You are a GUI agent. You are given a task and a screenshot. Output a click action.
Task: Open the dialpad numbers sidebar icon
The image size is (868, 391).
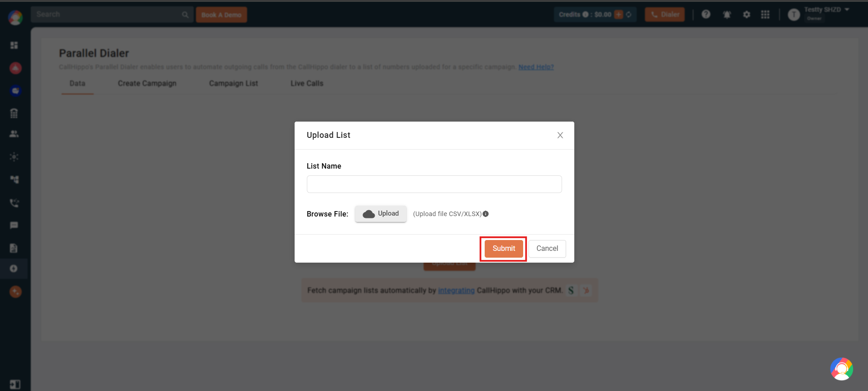pos(14,113)
